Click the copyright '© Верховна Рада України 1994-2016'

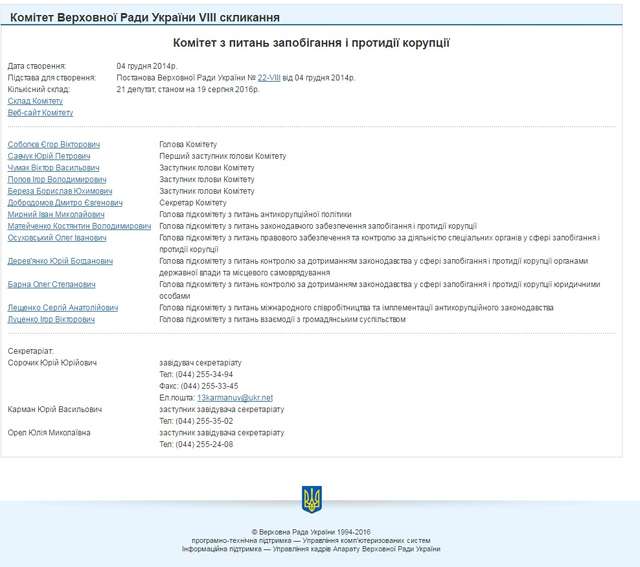click(x=311, y=532)
